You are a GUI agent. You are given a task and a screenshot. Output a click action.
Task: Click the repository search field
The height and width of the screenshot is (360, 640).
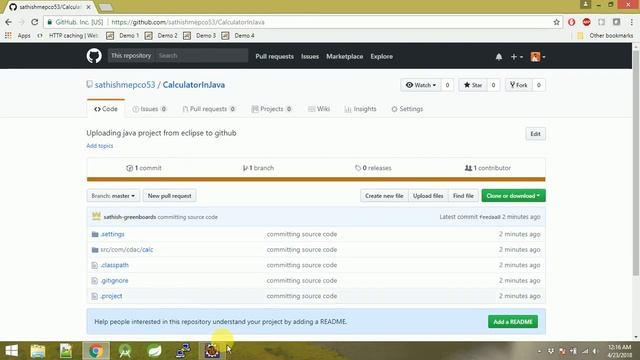tap(202, 56)
